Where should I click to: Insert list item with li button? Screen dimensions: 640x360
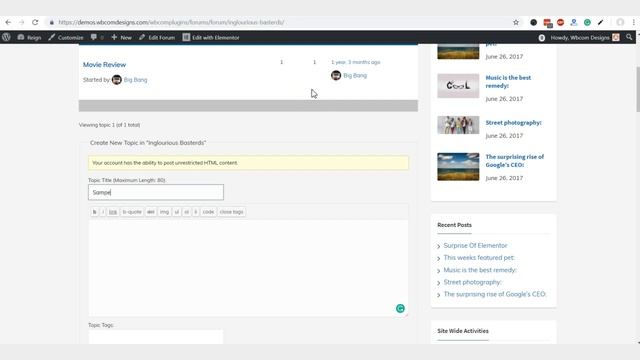coord(196,212)
